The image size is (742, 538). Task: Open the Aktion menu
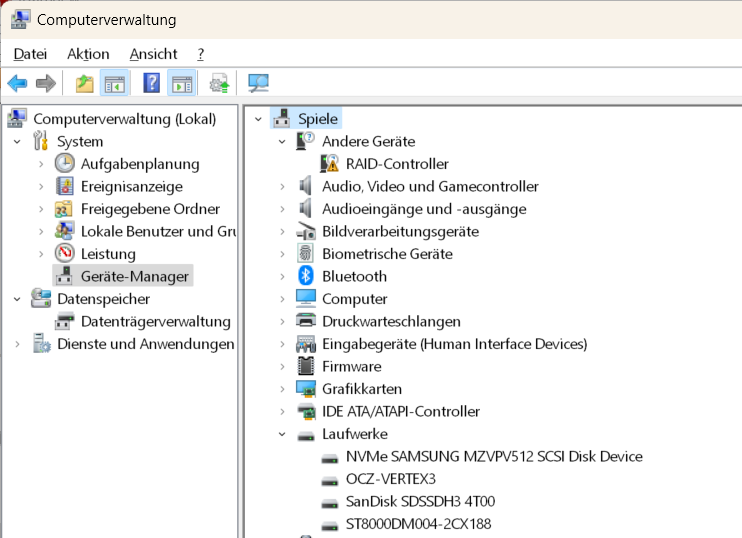point(88,54)
